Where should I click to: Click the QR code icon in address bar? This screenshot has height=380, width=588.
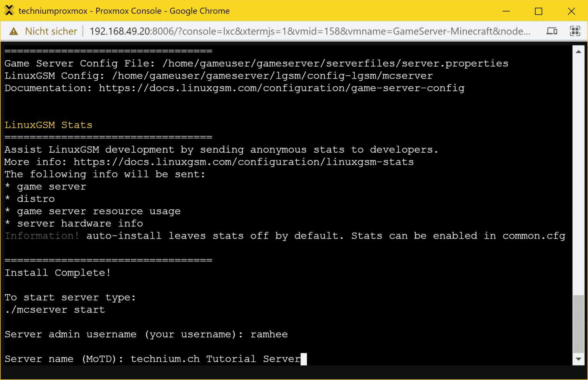(575, 31)
